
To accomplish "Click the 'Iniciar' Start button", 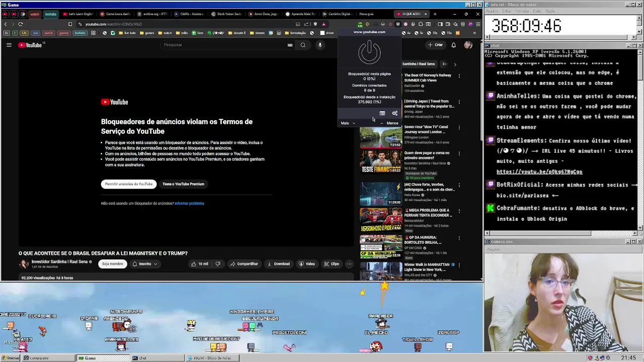I will click(10, 358).
